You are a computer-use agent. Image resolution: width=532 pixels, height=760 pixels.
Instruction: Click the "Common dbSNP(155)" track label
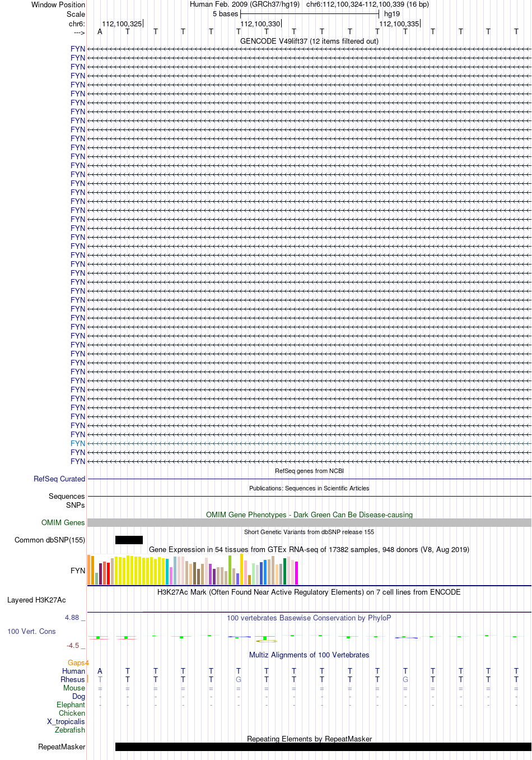pyautogui.click(x=50, y=540)
